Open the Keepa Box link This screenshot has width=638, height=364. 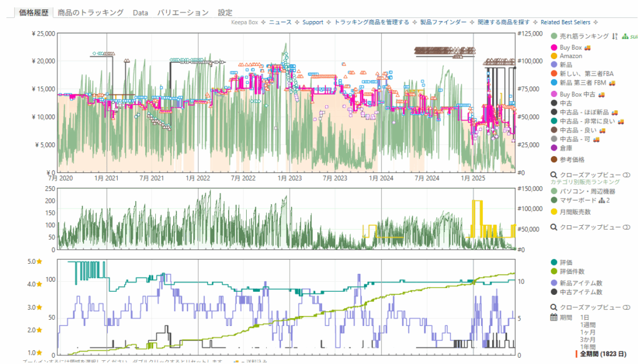[x=244, y=22]
